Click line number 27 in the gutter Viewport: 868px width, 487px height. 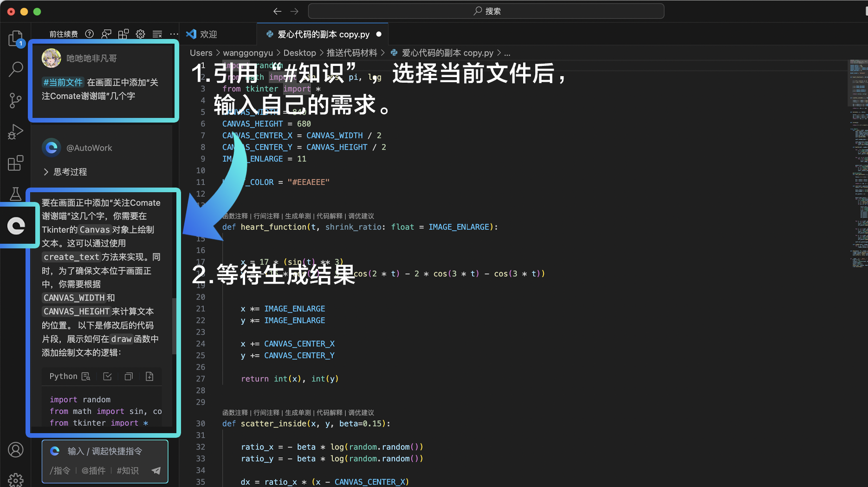(x=201, y=379)
